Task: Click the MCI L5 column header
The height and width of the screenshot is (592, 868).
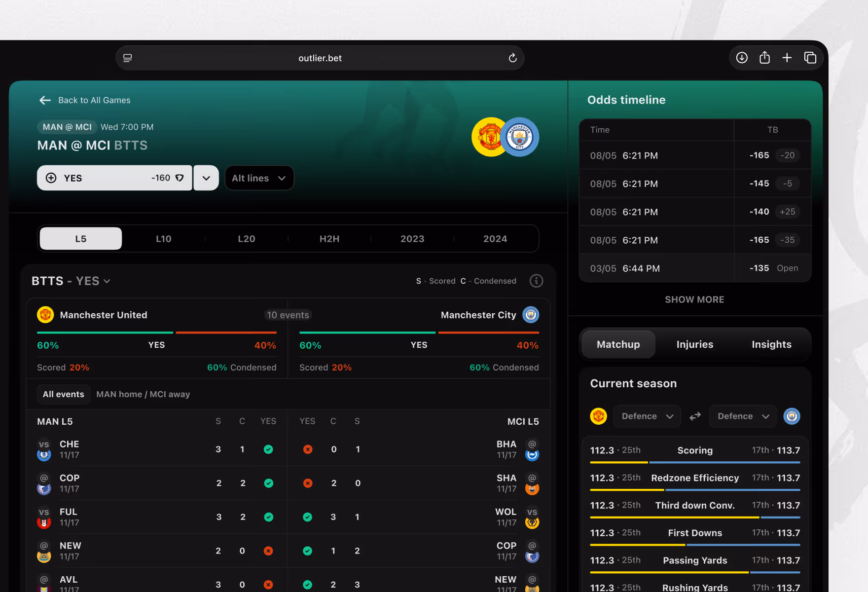Action: [523, 422]
